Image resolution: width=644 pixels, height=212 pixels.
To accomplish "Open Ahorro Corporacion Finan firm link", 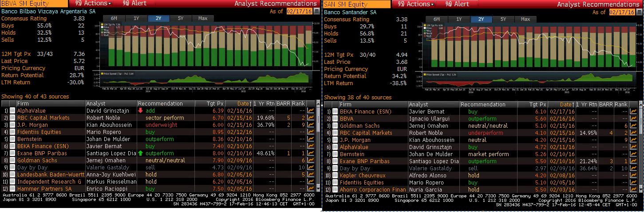I will 373,190.
